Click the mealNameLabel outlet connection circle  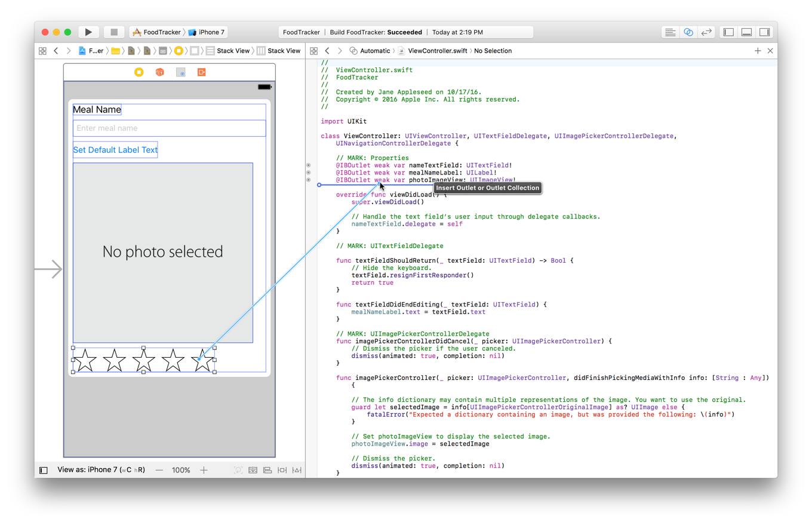[x=308, y=172]
